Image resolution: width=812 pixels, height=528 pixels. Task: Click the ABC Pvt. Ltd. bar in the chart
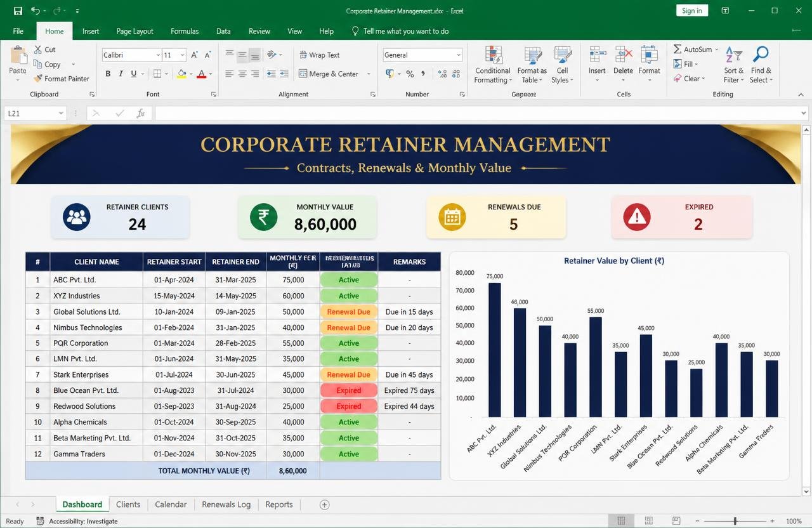tap(495, 350)
